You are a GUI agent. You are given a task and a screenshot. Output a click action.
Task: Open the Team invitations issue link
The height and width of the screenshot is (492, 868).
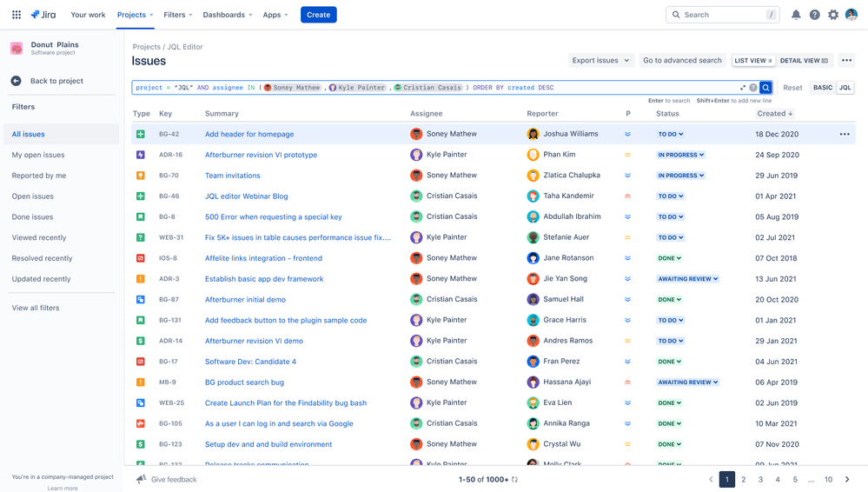232,176
